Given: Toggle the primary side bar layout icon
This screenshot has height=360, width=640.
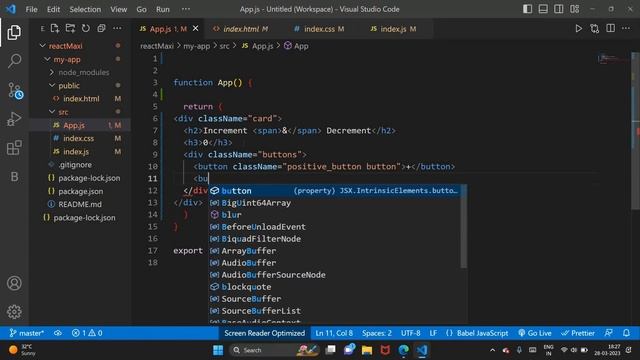Looking at the screenshot, I should coord(527,9).
